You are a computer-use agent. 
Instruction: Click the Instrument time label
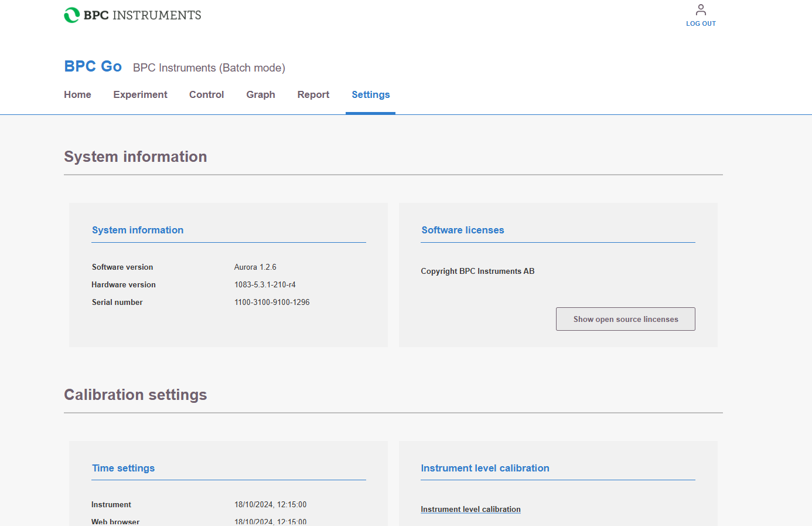111,504
